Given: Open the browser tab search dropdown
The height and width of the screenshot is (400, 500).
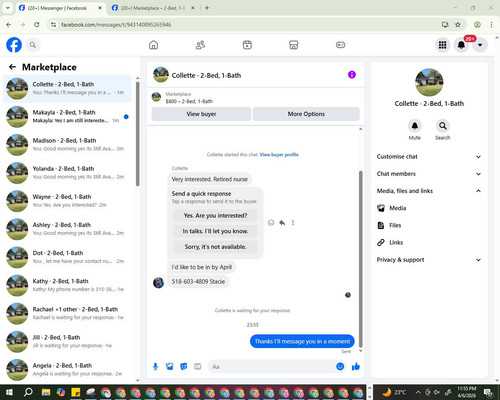Looking at the screenshot, I should coord(8,8).
